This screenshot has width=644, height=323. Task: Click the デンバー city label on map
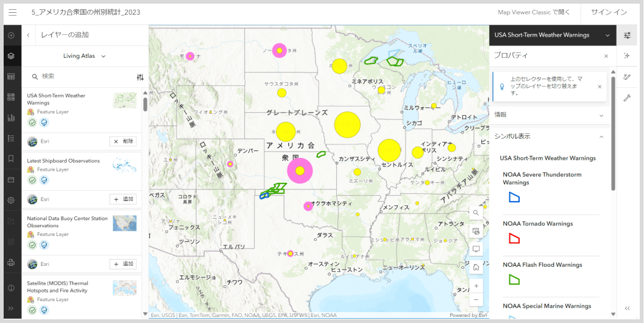point(248,151)
